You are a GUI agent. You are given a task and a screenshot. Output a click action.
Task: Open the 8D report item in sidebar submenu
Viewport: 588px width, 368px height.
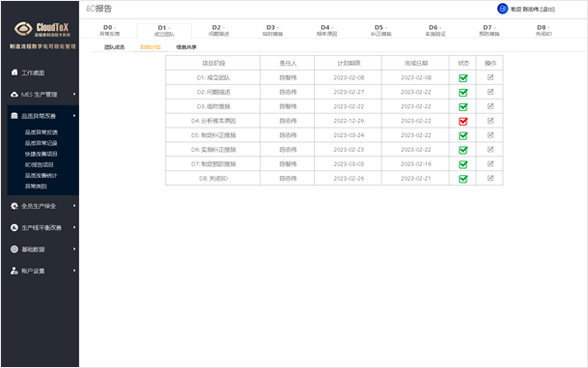point(39,165)
